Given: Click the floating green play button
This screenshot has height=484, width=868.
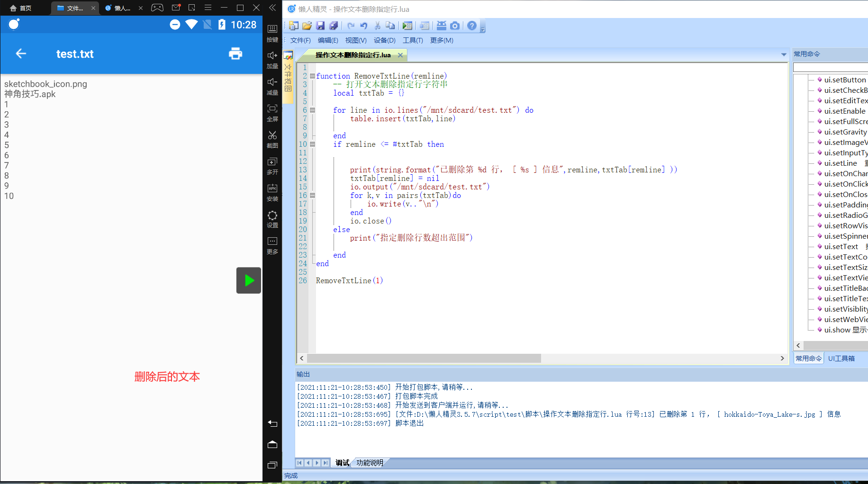Looking at the screenshot, I should (x=249, y=280).
